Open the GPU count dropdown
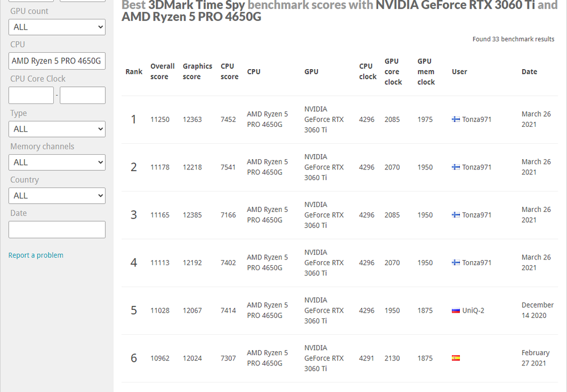This screenshot has width=567, height=392. pyautogui.click(x=57, y=27)
